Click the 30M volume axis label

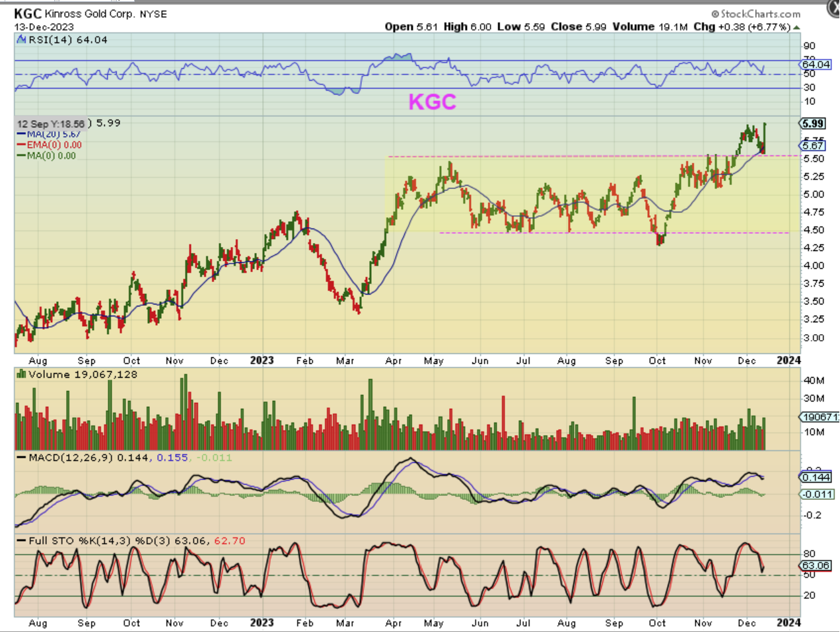point(814,399)
